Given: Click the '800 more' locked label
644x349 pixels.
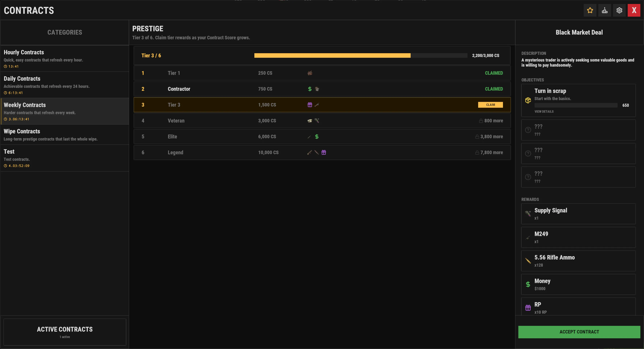Looking at the screenshot, I should pyautogui.click(x=494, y=121).
